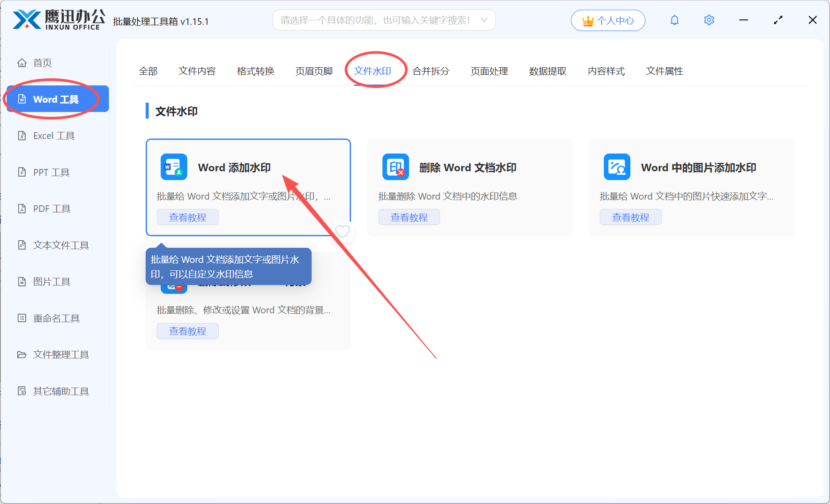830x504 pixels.
Task: Click the Word 中的图片添加水印 card icon
Action: click(x=617, y=167)
